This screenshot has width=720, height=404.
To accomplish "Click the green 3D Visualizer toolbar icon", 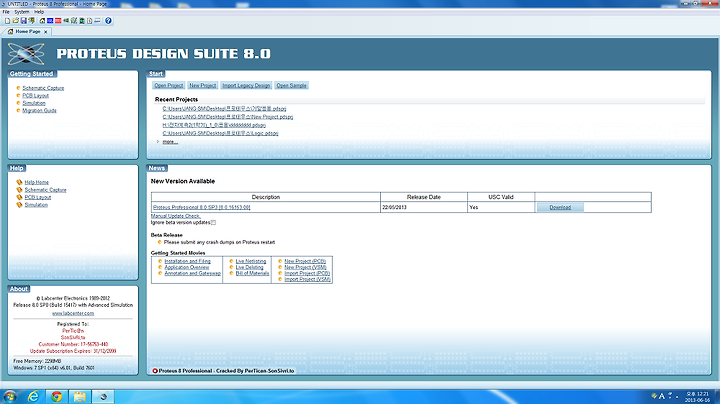I will coord(66,21).
